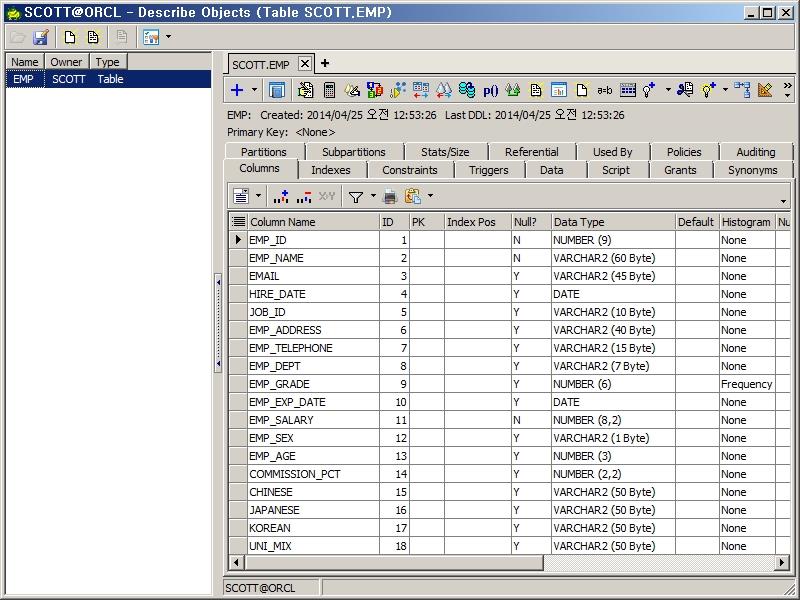Image resolution: width=800 pixels, height=600 pixels.
Task: Click the calculator icon in object toolbar
Action: click(x=329, y=90)
